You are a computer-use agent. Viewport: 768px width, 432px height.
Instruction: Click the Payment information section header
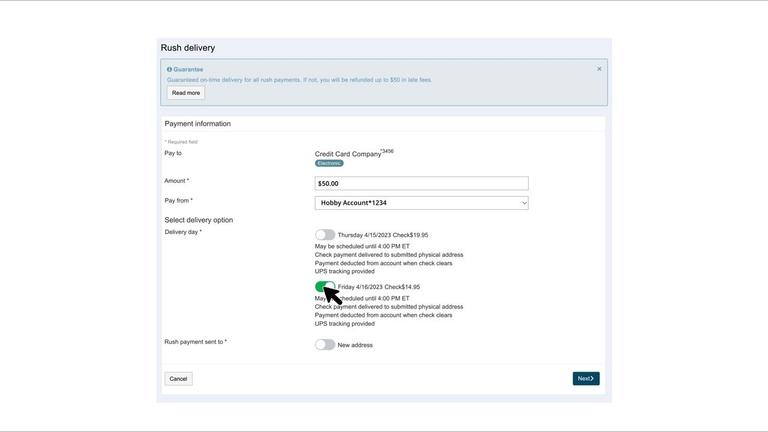198,124
